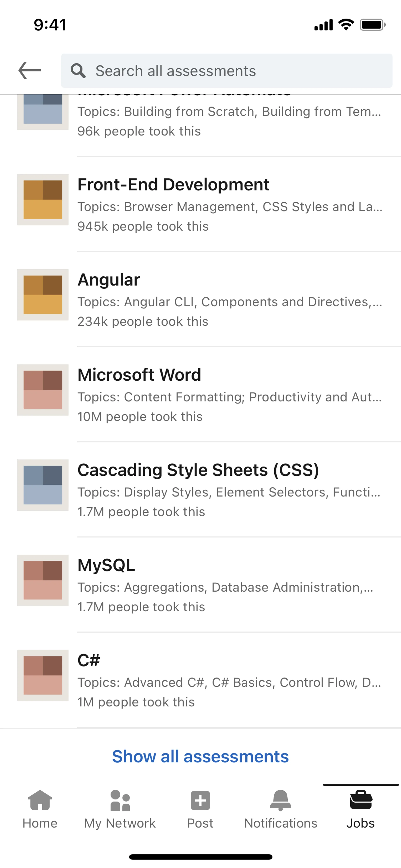Click the search magnifier icon
Screen dimensions: 401x868
(78, 71)
